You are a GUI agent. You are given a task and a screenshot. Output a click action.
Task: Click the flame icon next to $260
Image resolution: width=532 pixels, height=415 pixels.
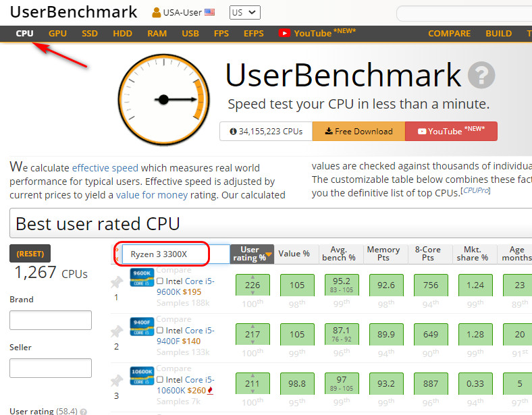[211, 391]
